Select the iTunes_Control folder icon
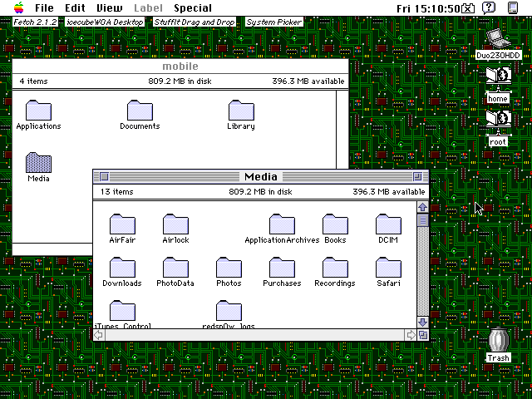Screen dimensions: 532x399 tap(122, 311)
